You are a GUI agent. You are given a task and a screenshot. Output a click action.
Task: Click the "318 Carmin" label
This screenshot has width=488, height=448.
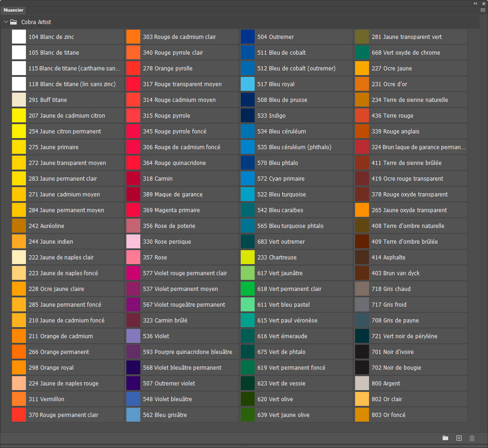[x=158, y=179]
